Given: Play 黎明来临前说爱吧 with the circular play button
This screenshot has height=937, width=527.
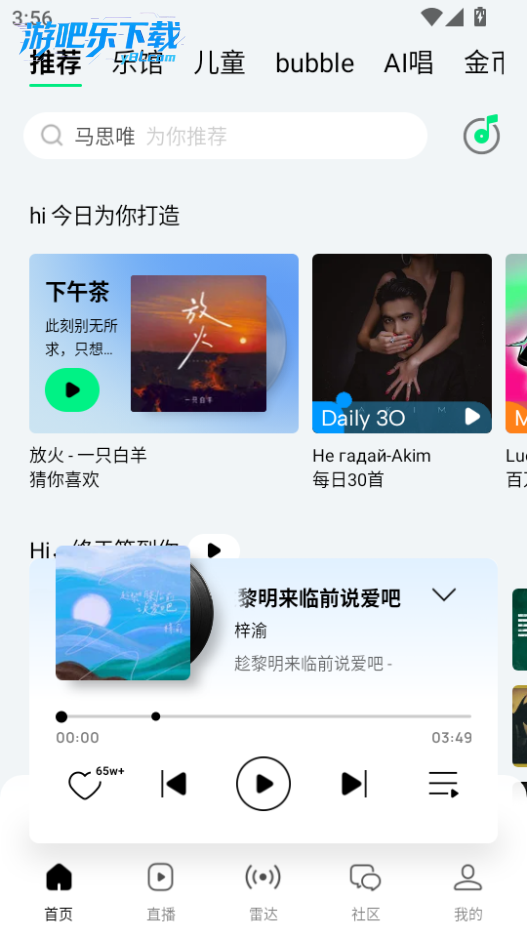Looking at the screenshot, I should (264, 783).
